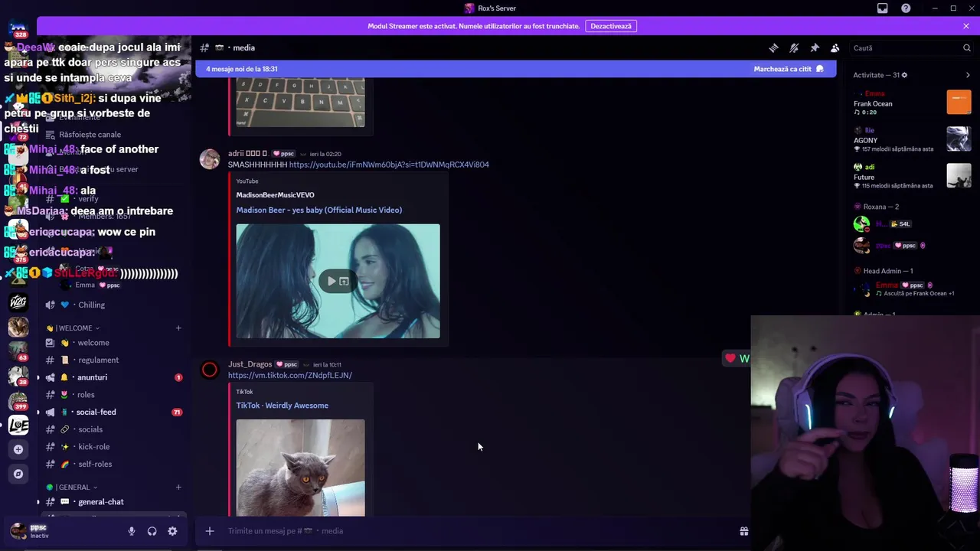Open server with 399 notification badge
This screenshot has width=980, height=551.
(x=18, y=400)
